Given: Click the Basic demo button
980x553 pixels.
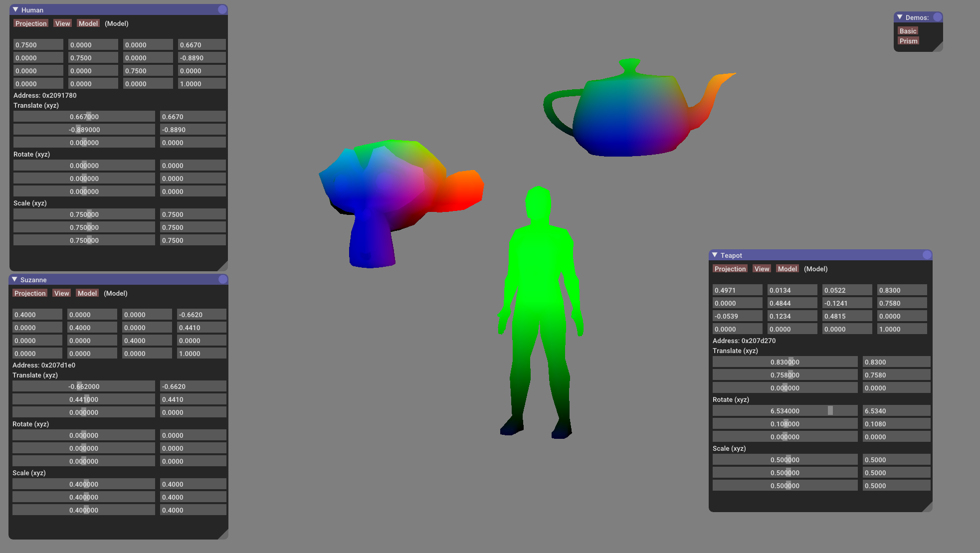Looking at the screenshot, I should [x=908, y=31].
